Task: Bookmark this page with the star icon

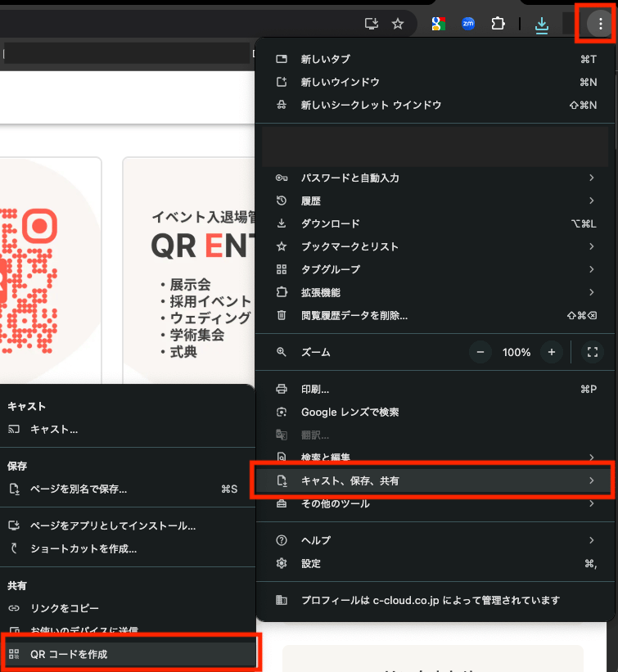Action: [x=398, y=24]
